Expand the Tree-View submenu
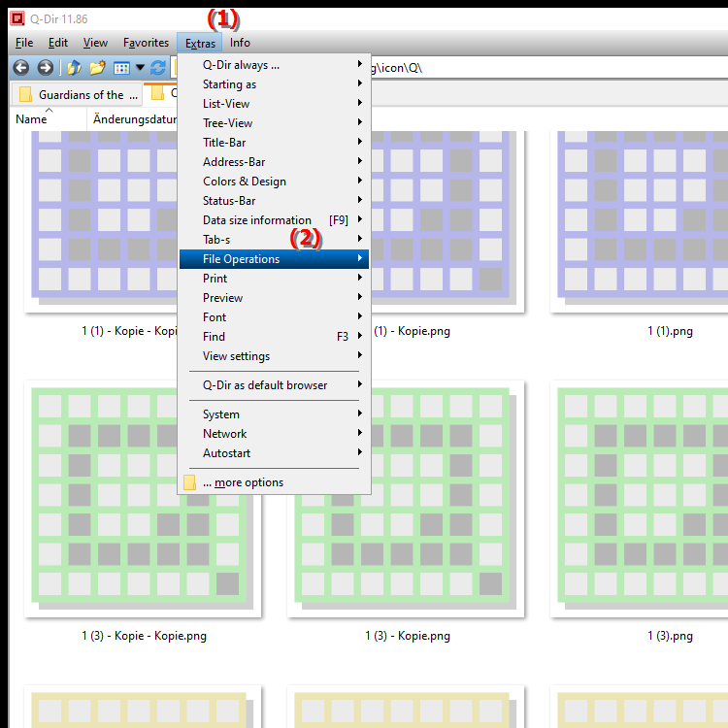This screenshot has height=728, width=728. [x=274, y=123]
